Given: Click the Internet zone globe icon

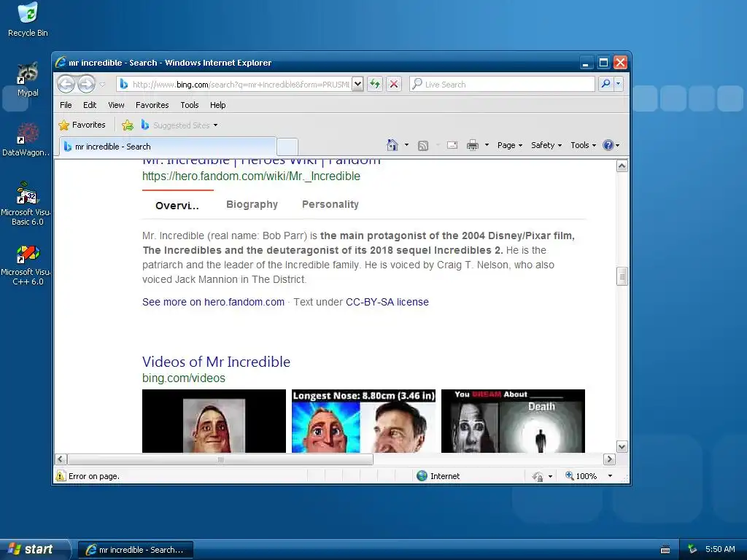Looking at the screenshot, I should click(x=422, y=475).
